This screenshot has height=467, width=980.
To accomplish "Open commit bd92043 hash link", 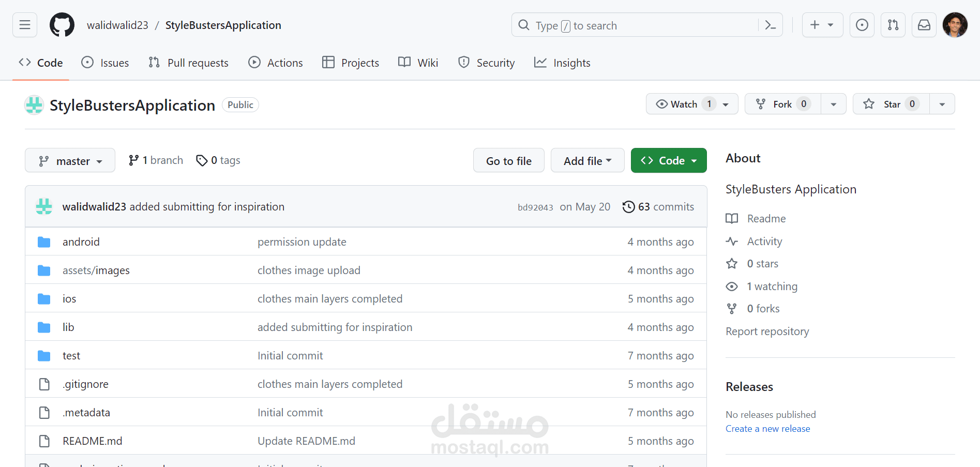I will pos(535,207).
